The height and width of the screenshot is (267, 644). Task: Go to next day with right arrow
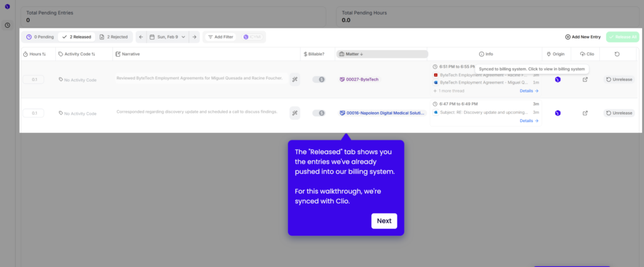point(194,37)
